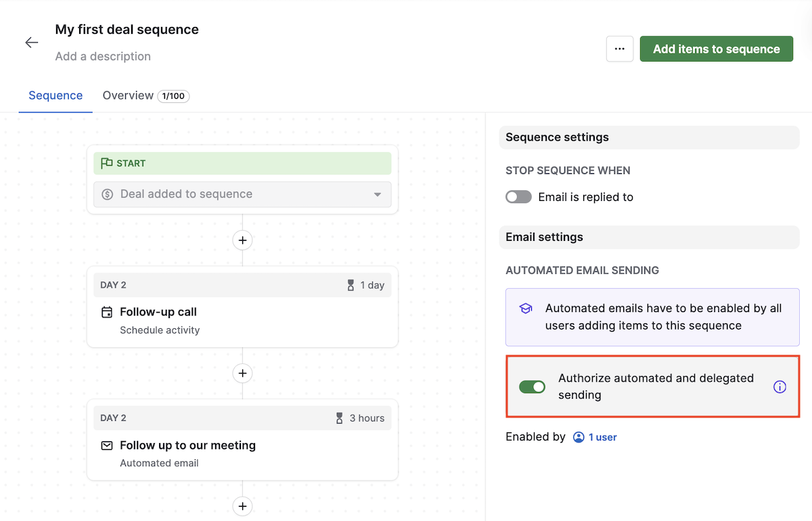
Task: Select the Sequence tab
Action: [x=55, y=95]
